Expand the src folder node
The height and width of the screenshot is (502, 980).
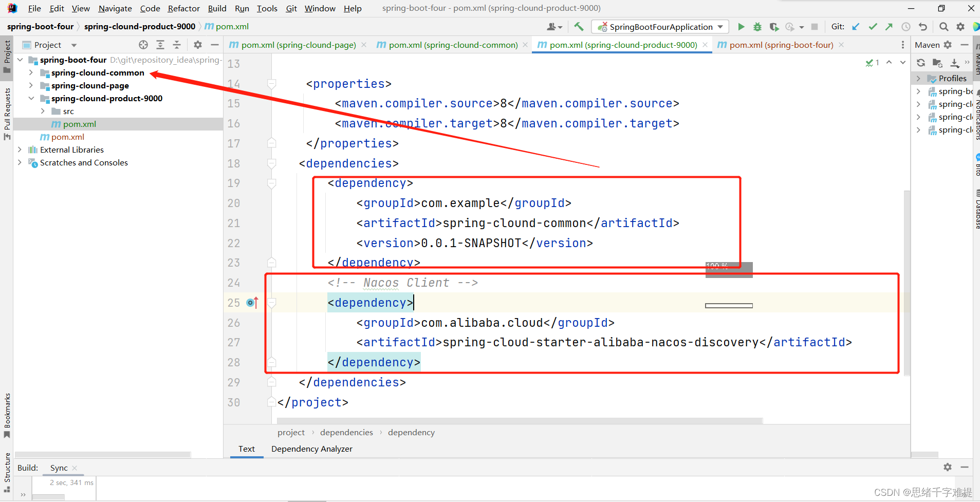43,111
